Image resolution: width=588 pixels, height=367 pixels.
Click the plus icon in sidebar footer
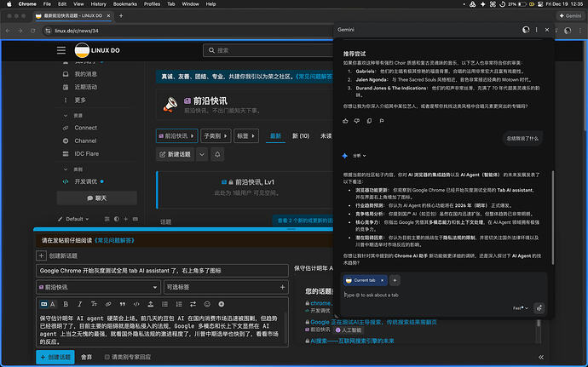pyautogui.click(x=125, y=219)
